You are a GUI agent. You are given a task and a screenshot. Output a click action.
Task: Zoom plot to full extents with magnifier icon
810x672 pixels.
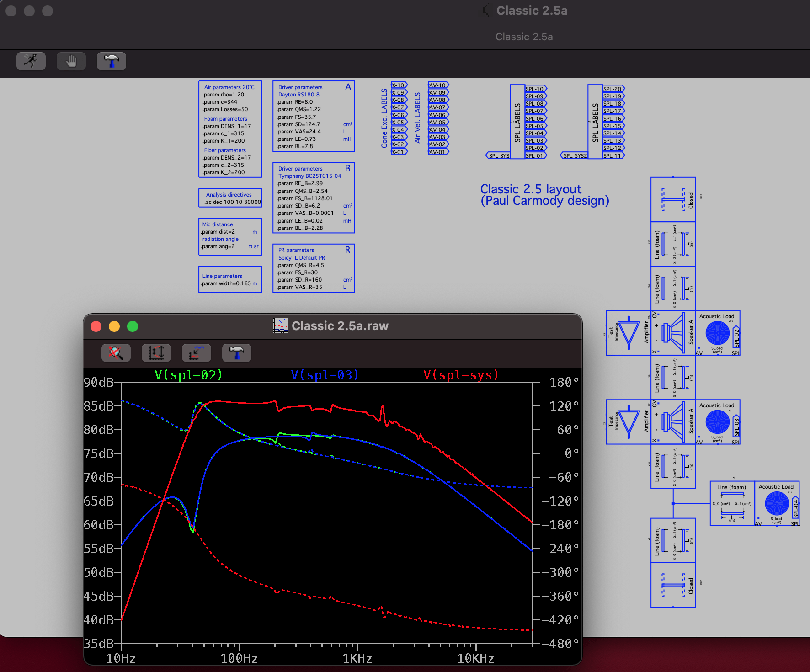pos(116,353)
